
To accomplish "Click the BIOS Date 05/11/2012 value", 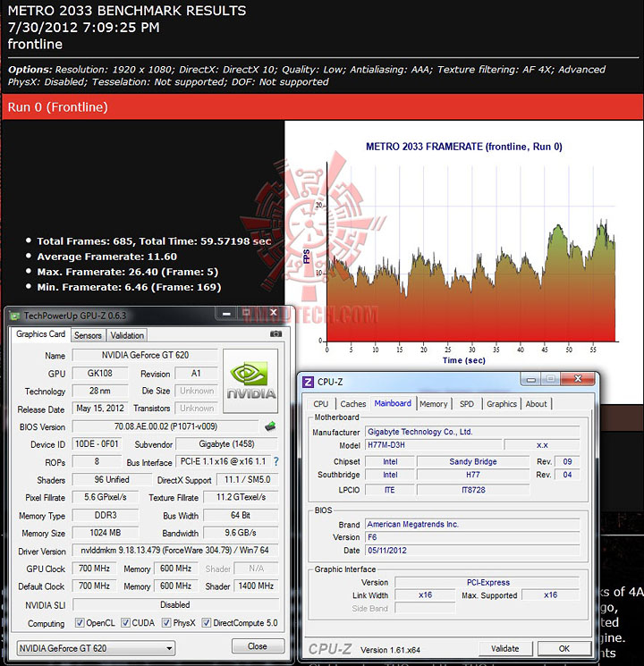I will pyautogui.click(x=472, y=551).
